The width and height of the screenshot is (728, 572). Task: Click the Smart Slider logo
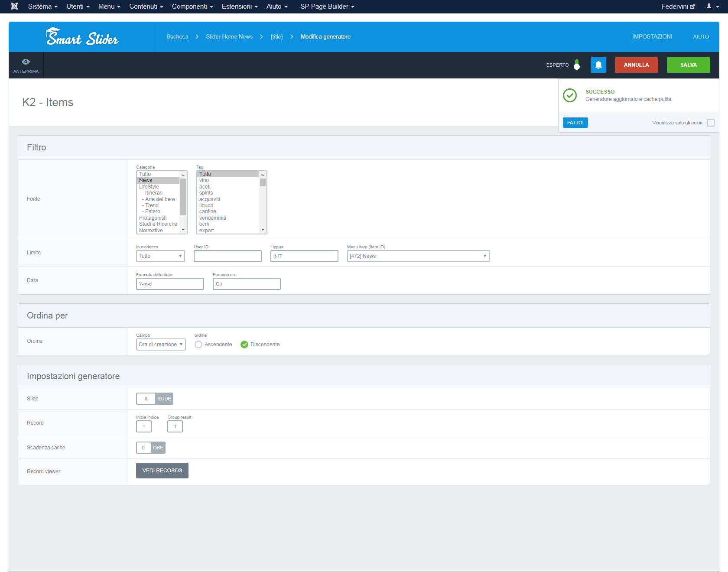(x=82, y=37)
